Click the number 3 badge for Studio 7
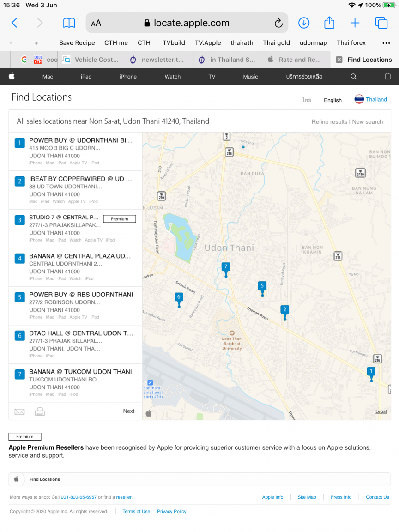This screenshot has width=399, height=532. pos(20,220)
